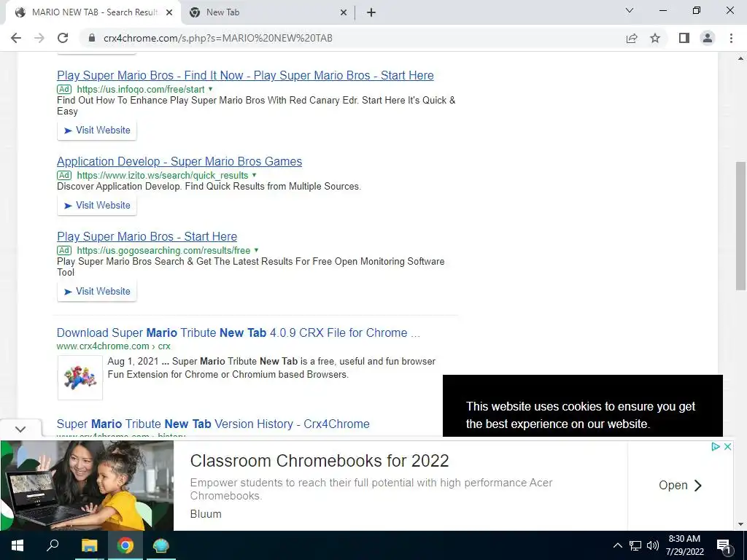The height and width of the screenshot is (560, 747).
Task: Click the https://www.izito.ws/search/quick_results URL text
Action: tap(163, 175)
